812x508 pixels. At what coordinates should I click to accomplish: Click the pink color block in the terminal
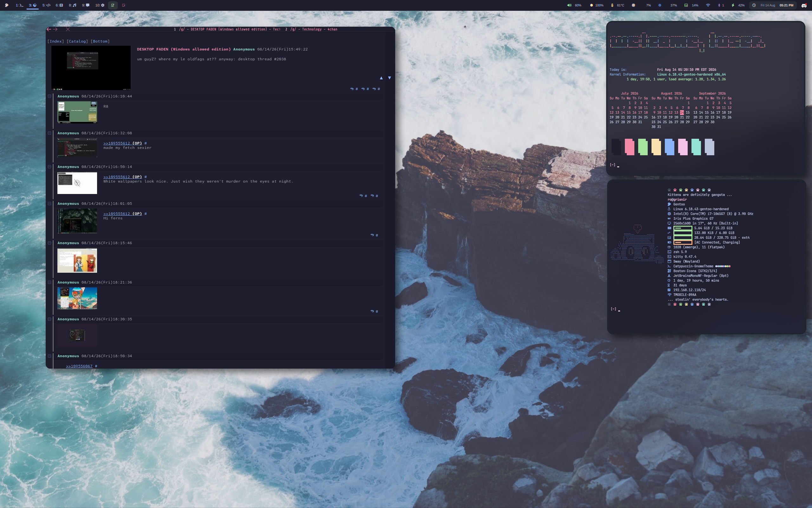tap(630, 147)
